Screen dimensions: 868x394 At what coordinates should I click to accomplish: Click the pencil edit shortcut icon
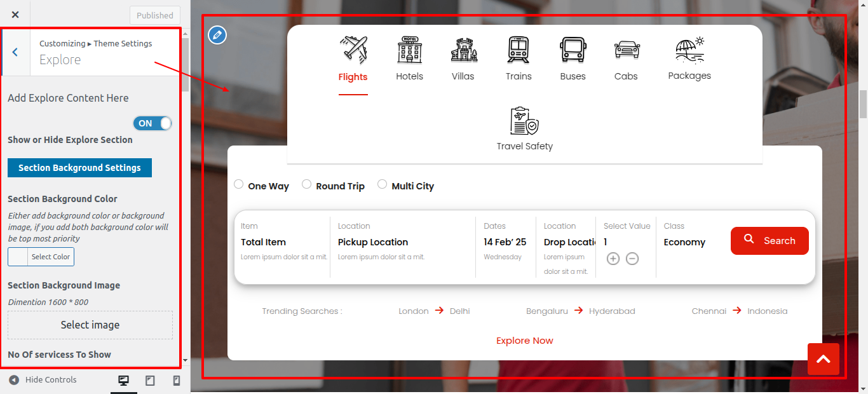pyautogui.click(x=217, y=35)
